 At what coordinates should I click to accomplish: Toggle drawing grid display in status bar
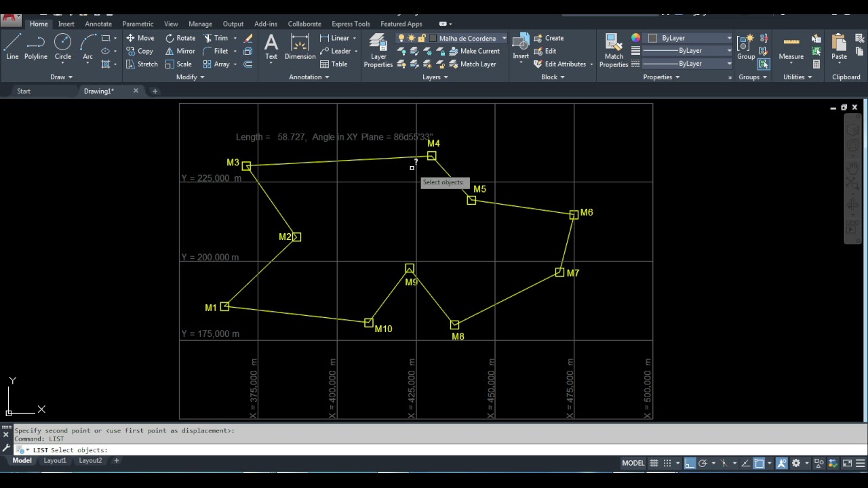click(654, 463)
